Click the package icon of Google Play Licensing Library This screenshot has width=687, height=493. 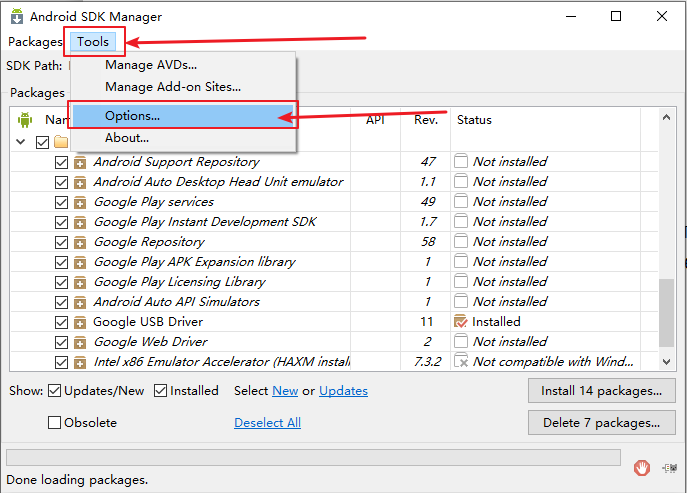click(80, 282)
